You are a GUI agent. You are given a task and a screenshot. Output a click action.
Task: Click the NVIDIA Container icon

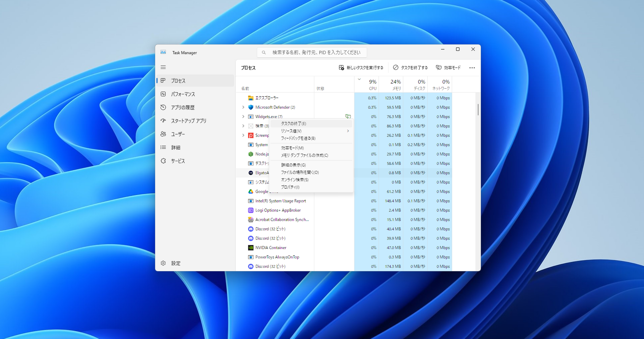pyautogui.click(x=251, y=248)
